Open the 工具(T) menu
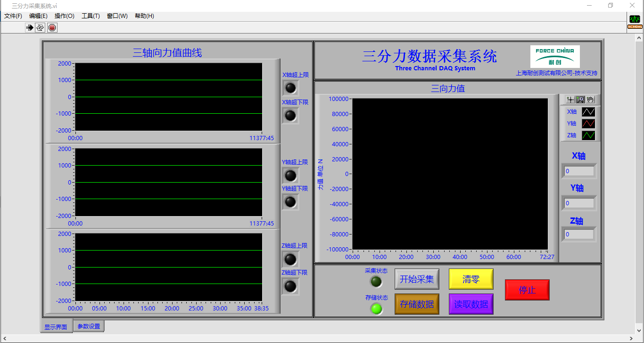Image resolution: width=644 pixels, height=343 pixels. click(91, 16)
